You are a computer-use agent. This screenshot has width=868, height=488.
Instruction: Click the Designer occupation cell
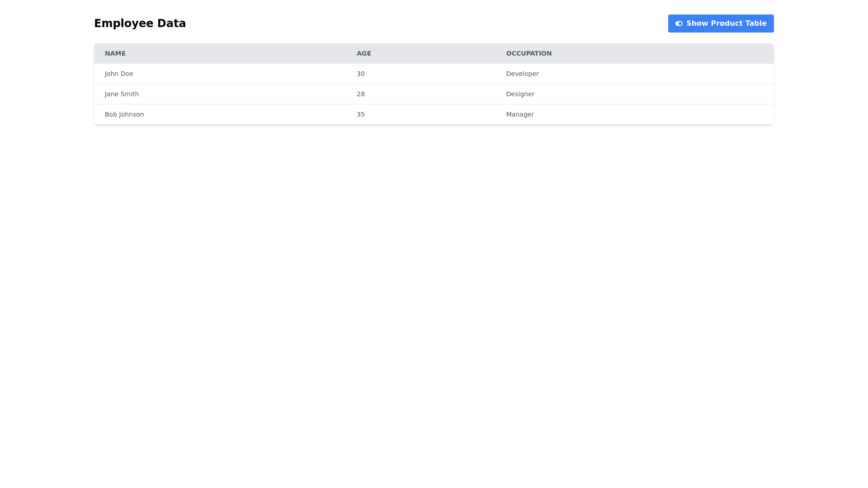(x=520, y=94)
